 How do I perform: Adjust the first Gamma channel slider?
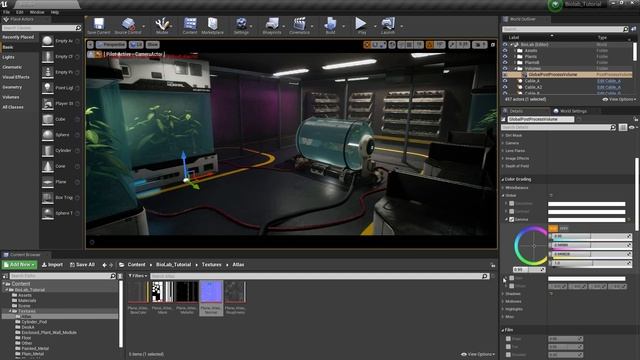tap(591, 236)
